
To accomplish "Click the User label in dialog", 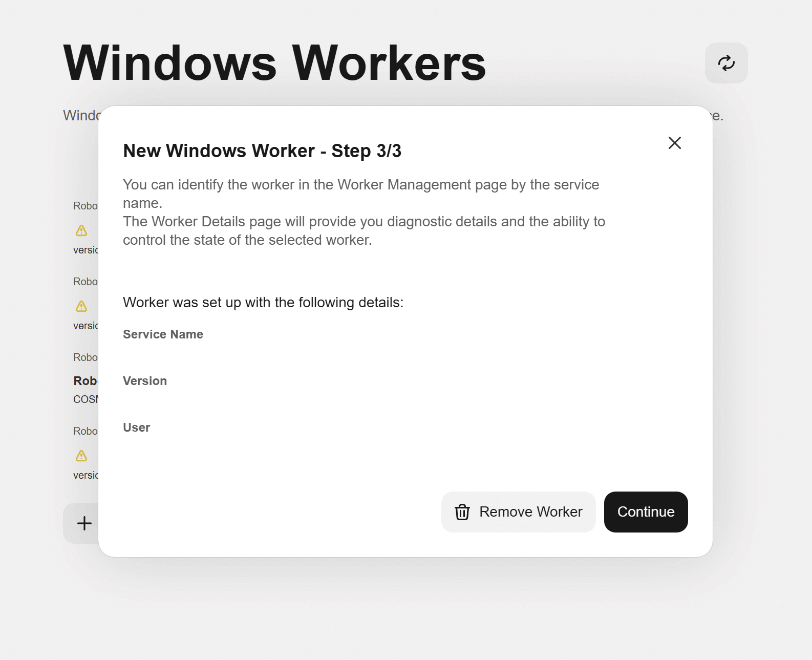I will click(x=136, y=428).
